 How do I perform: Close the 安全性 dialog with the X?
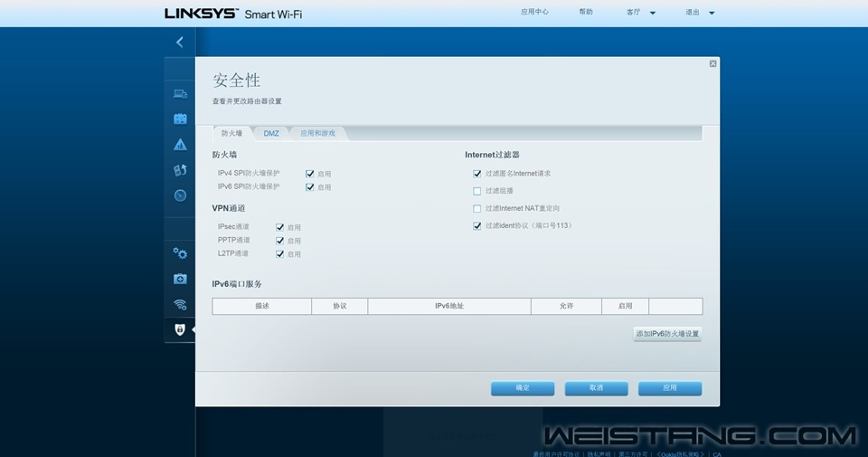point(712,63)
